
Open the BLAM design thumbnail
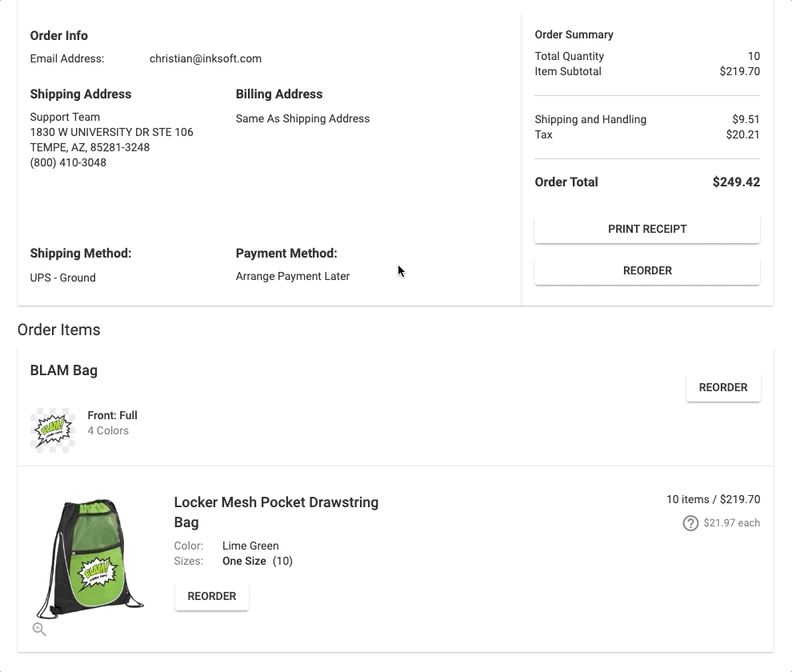pos(53,430)
